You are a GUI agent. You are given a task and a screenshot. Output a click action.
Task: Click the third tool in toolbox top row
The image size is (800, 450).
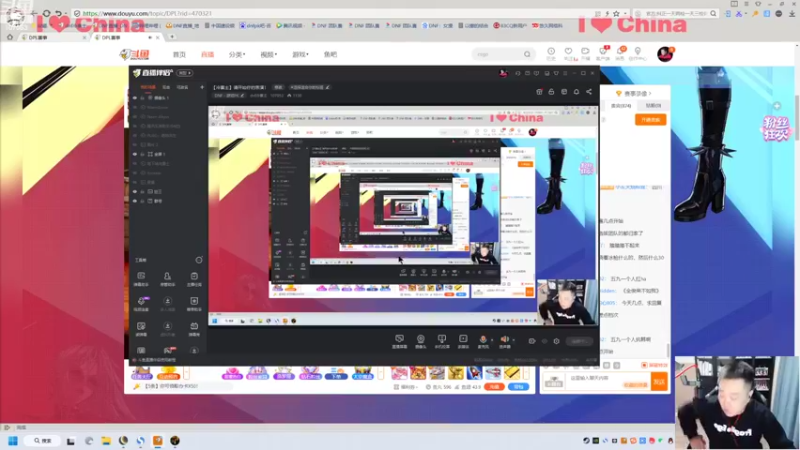point(194,279)
